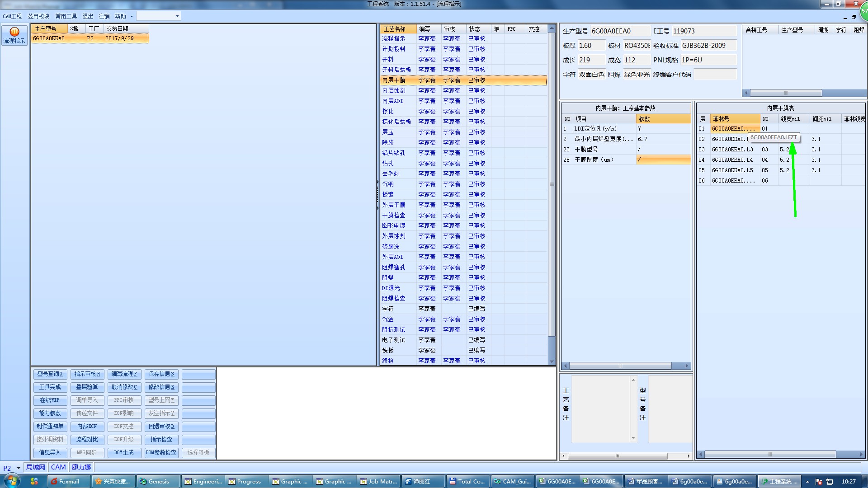
Task: Open the Windows Start menu
Action: pos(12,481)
